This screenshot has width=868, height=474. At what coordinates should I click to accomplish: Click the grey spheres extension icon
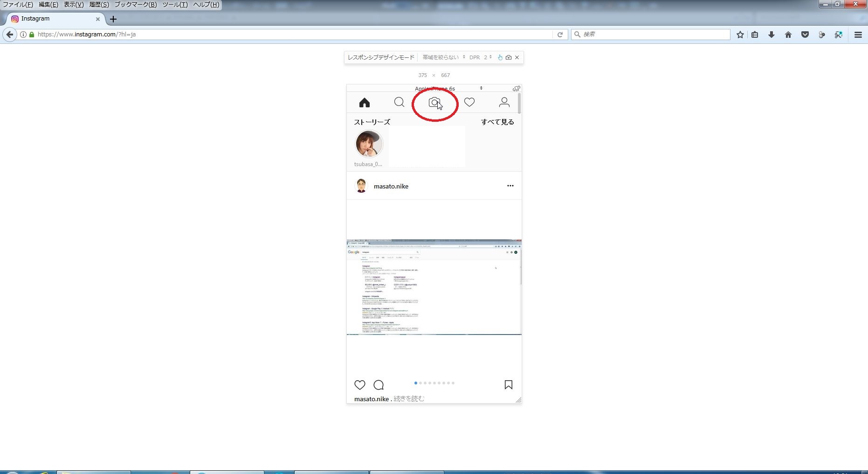(822, 35)
